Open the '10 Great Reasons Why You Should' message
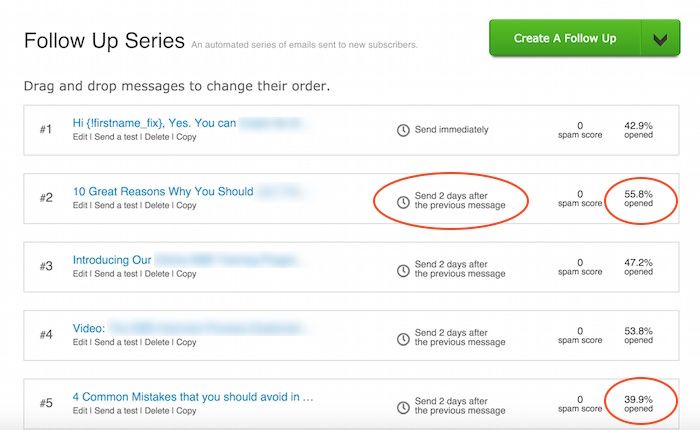Image resolution: width=700 pixels, height=430 pixels. click(163, 192)
